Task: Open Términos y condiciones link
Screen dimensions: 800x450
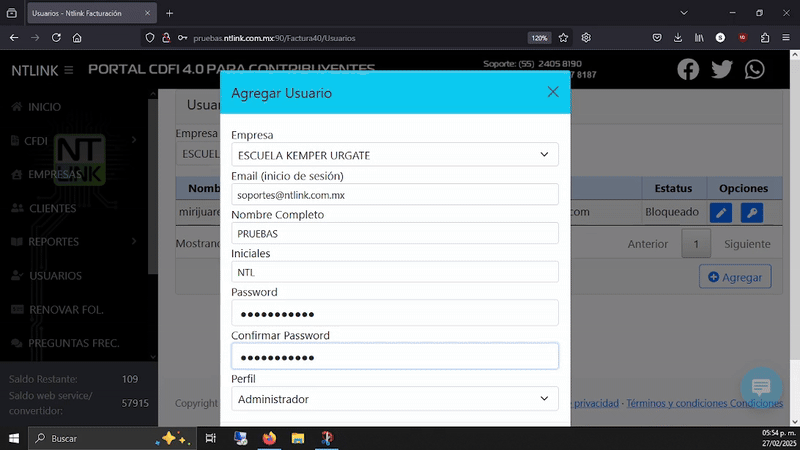Action: click(704, 403)
